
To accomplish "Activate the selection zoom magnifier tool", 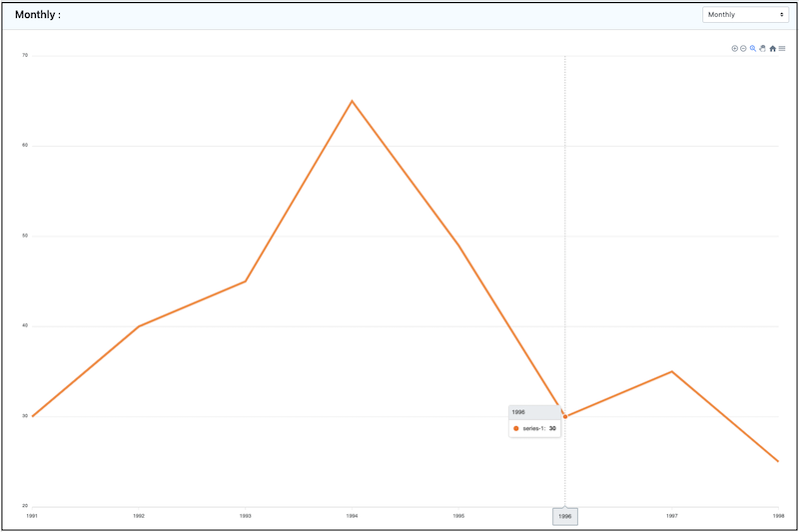I will pyautogui.click(x=753, y=48).
